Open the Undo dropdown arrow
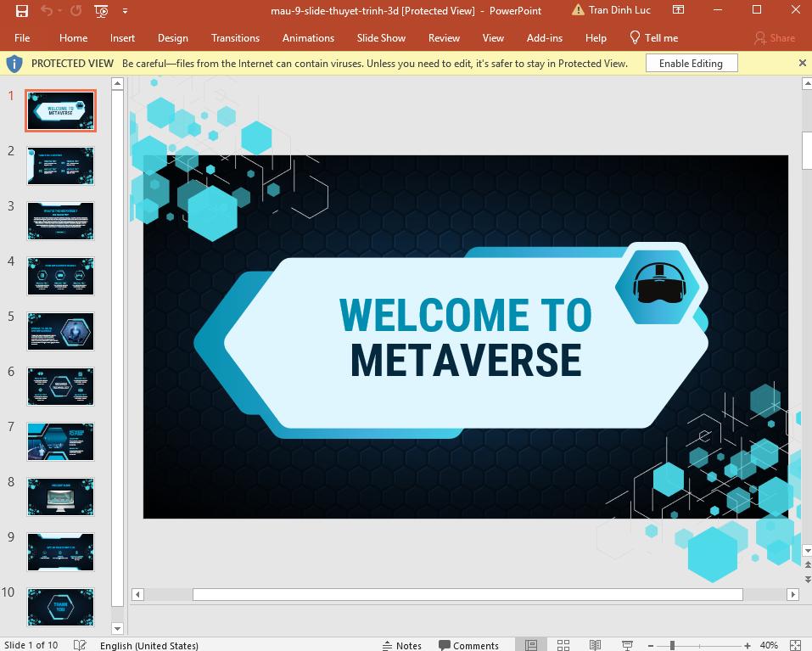 click(58, 11)
